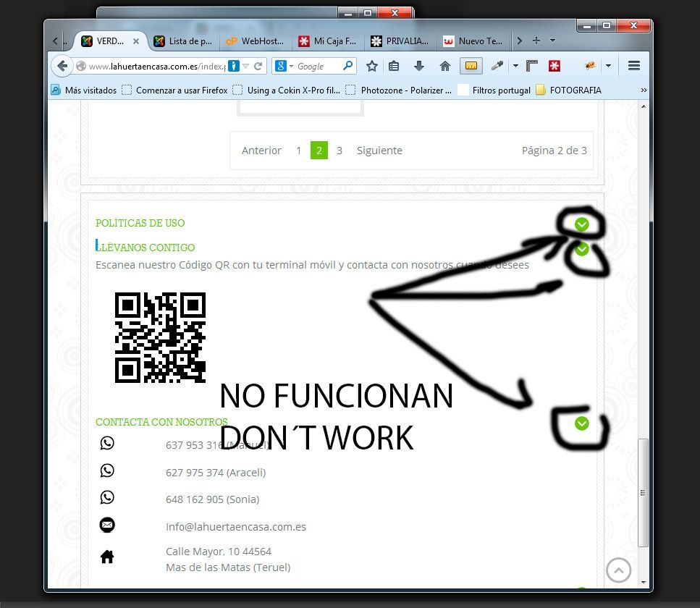Click the search magnifier in Google box
Screen dimensions: 700x608
coord(347,66)
